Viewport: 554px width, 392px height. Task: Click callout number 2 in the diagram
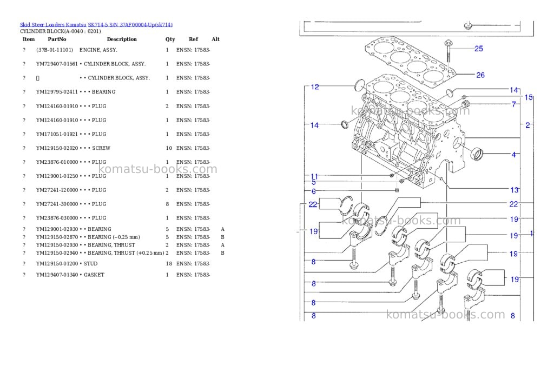pos(527,125)
